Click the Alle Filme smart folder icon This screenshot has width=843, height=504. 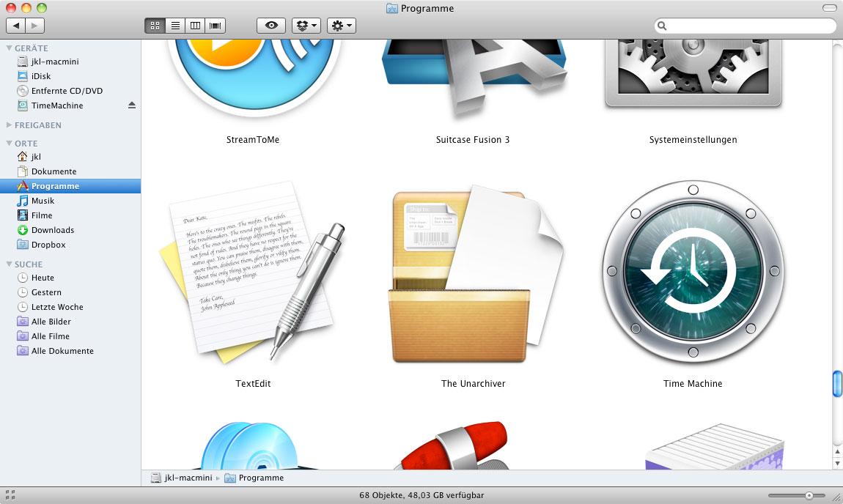pos(22,336)
